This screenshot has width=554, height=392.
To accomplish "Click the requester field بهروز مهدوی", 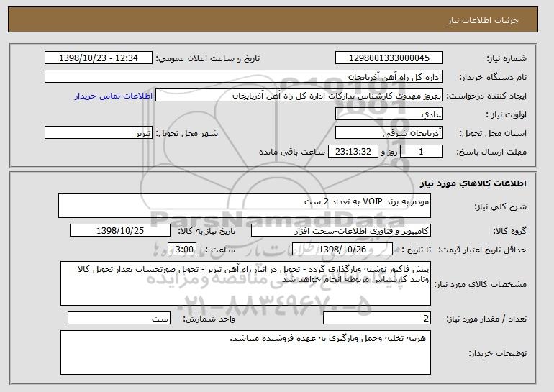I will pos(299,96).
